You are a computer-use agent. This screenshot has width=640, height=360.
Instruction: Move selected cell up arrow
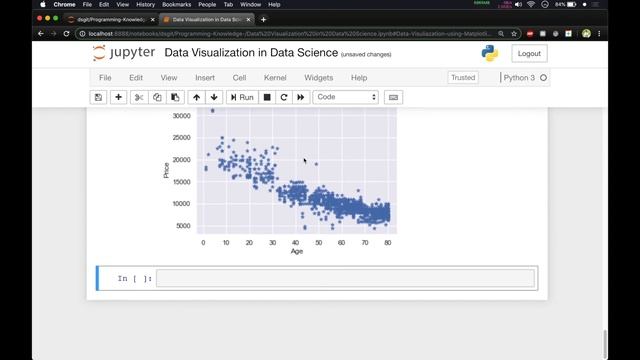click(196, 97)
